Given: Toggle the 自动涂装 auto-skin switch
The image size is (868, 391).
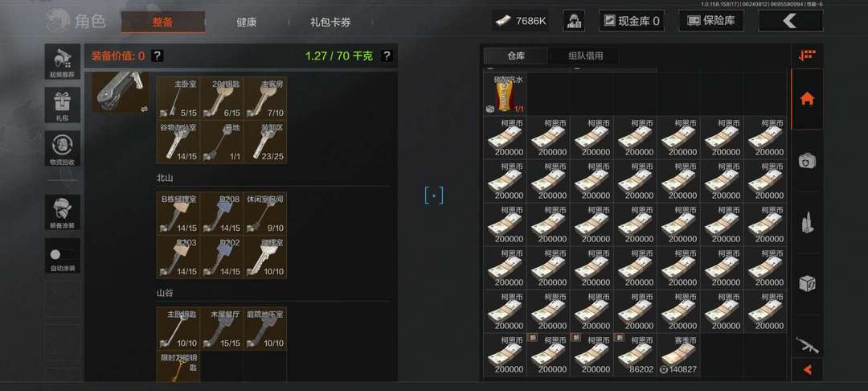Looking at the screenshot, I should click(62, 255).
